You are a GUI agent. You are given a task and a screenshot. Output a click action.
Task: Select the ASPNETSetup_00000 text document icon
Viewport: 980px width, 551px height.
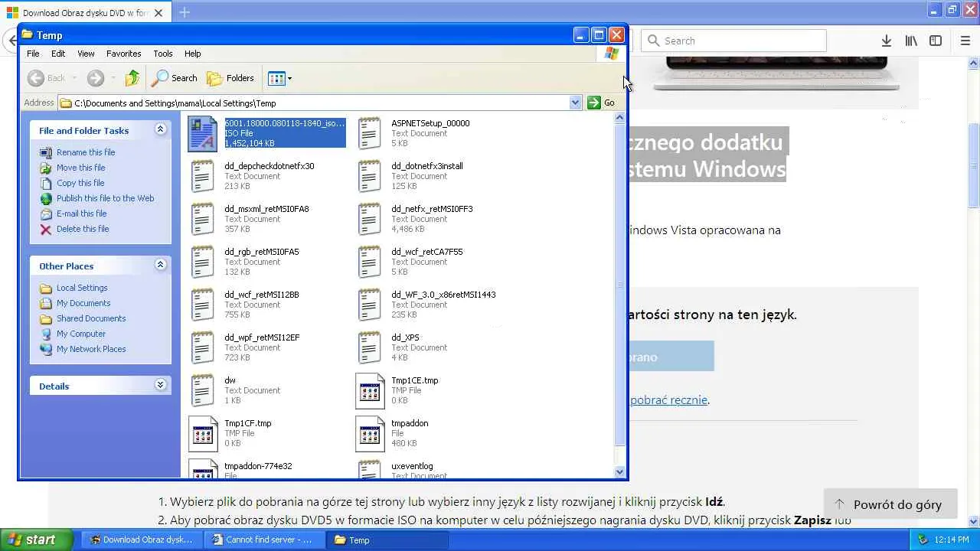coord(370,133)
